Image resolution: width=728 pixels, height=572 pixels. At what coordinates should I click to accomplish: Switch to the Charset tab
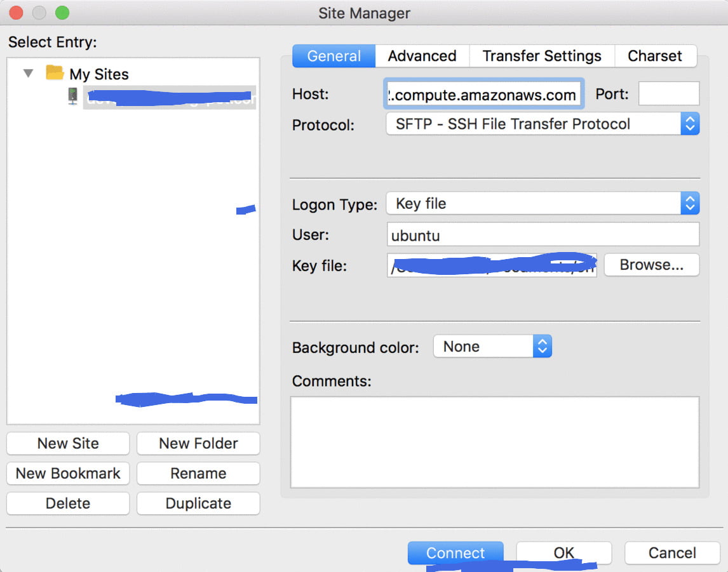coord(655,56)
